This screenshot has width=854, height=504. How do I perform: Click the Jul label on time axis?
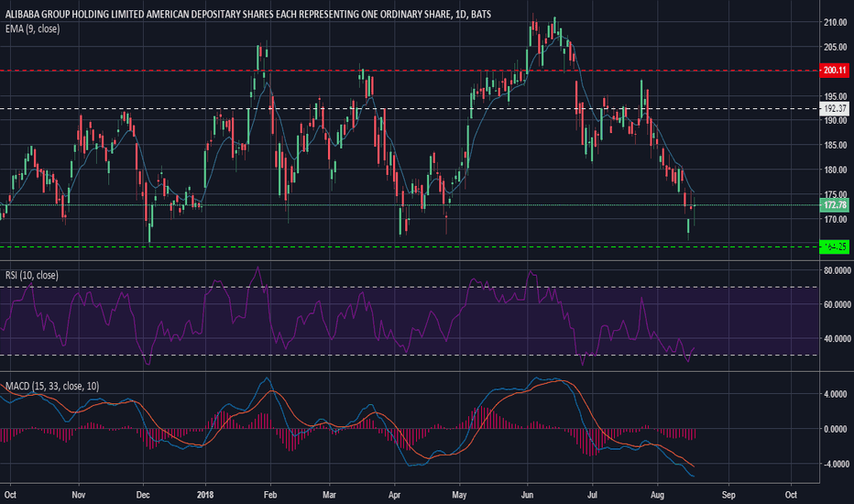point(592,495)
